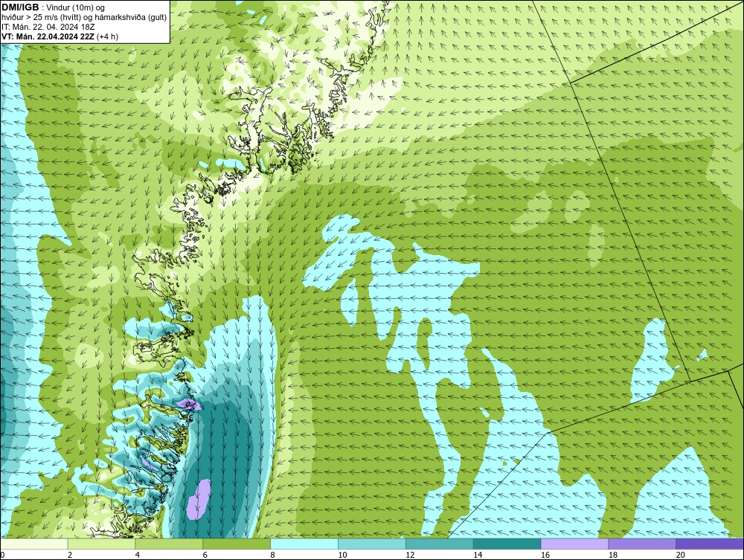Click the legend label '12'

click(410, 555)
